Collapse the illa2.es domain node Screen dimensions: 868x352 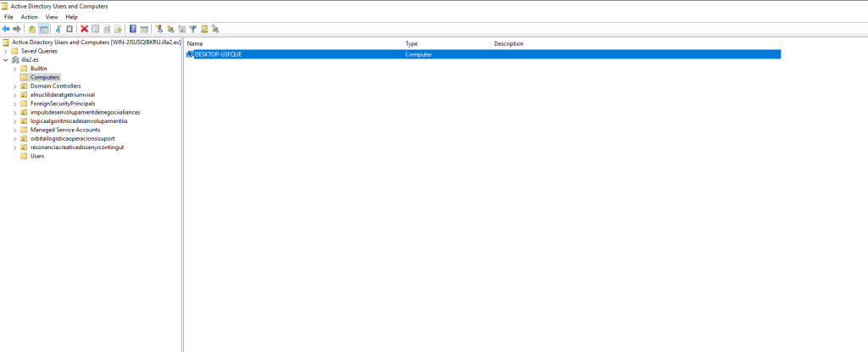(6, 59)
